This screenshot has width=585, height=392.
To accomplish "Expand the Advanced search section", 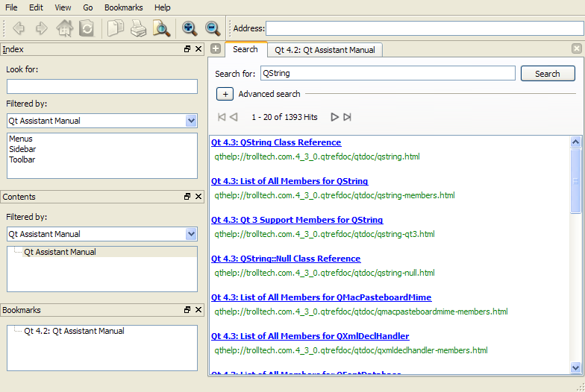I will click(x=225, y=94).
